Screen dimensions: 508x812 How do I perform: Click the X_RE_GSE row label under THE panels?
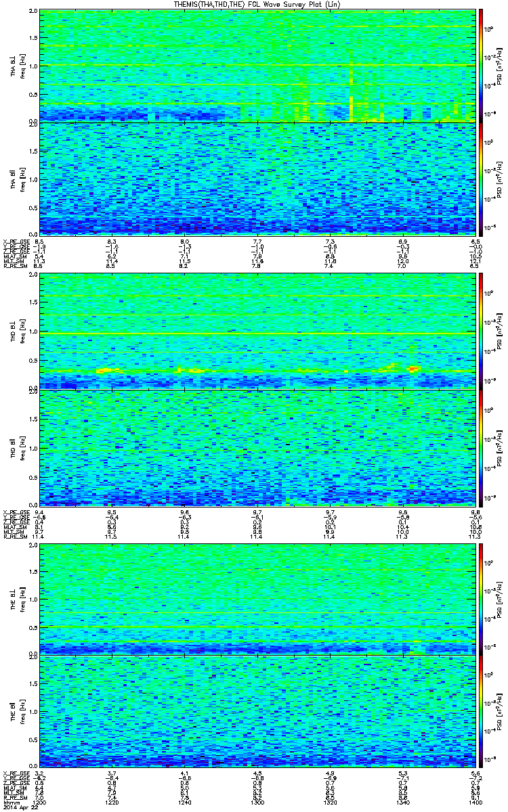[16, 773]
